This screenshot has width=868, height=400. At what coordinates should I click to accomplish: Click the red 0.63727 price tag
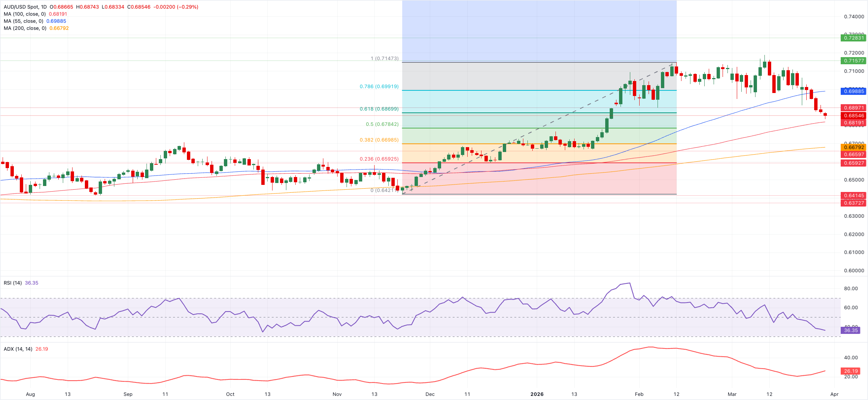click(x=853, y=203)
